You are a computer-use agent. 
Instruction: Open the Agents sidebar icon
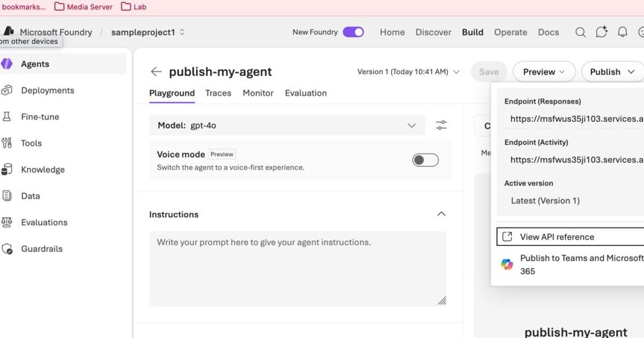(6, 64)
